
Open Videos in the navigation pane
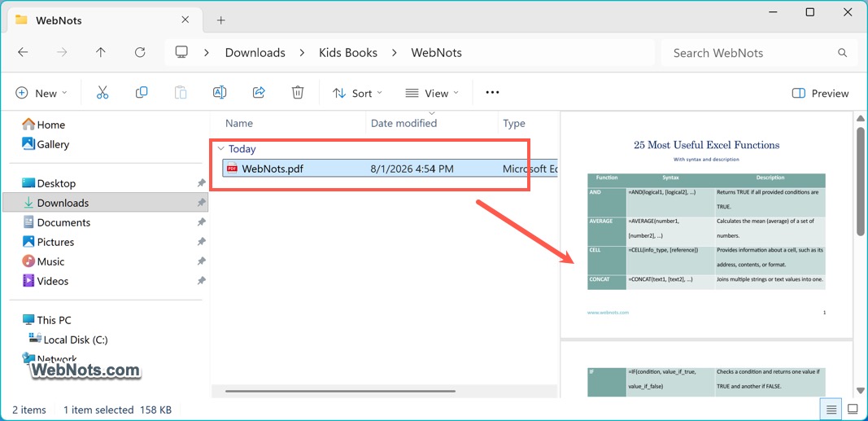(46, 281)
